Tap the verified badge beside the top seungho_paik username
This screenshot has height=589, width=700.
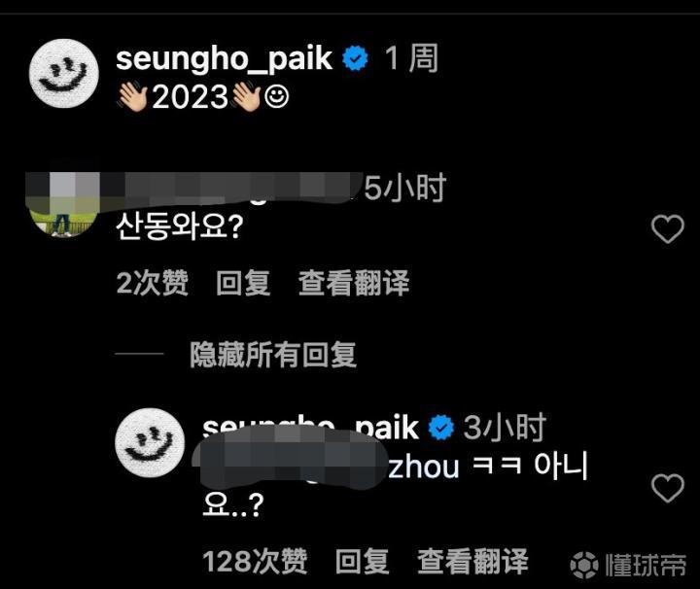click(x=356, y=58)
